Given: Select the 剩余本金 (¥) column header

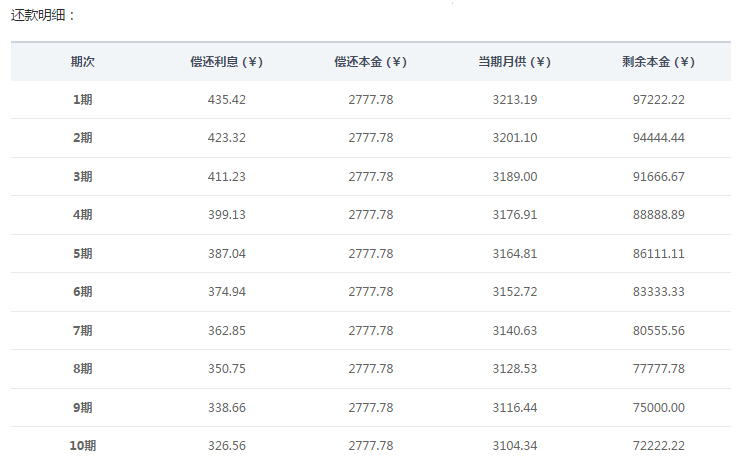Looking at the screenshot, I should coord(658,62).
